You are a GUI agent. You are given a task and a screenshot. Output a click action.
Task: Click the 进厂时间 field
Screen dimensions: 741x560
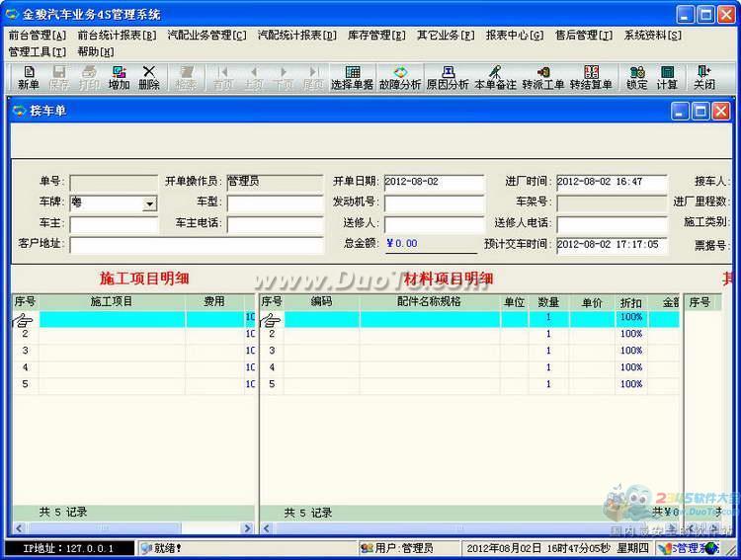click(x=612, y=183)
